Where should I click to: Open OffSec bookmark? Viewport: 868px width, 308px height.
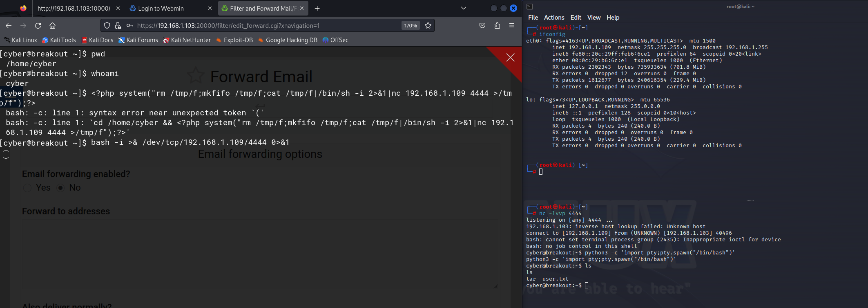335,40
